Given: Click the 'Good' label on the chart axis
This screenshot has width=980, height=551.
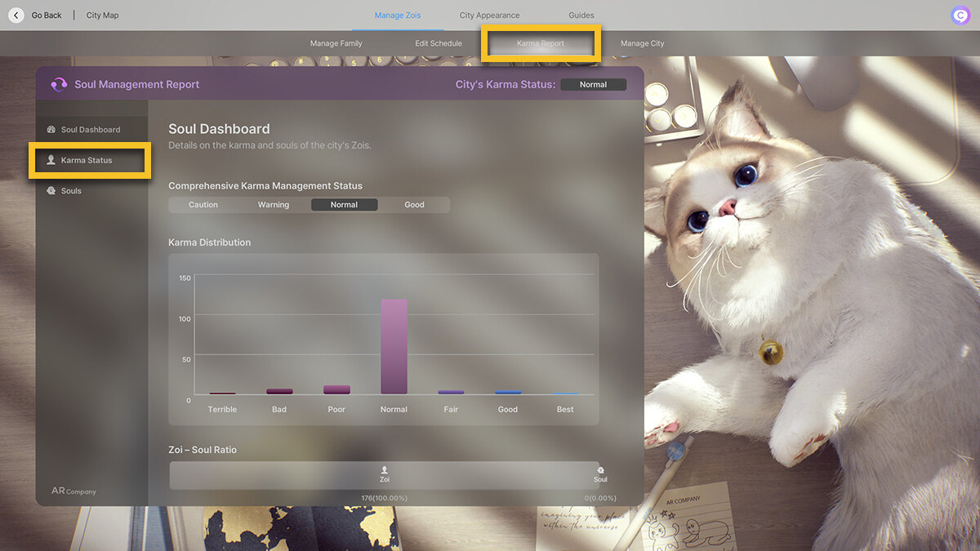Looking at the screenshot, I should pyautogui.click(x=508, y=410).
